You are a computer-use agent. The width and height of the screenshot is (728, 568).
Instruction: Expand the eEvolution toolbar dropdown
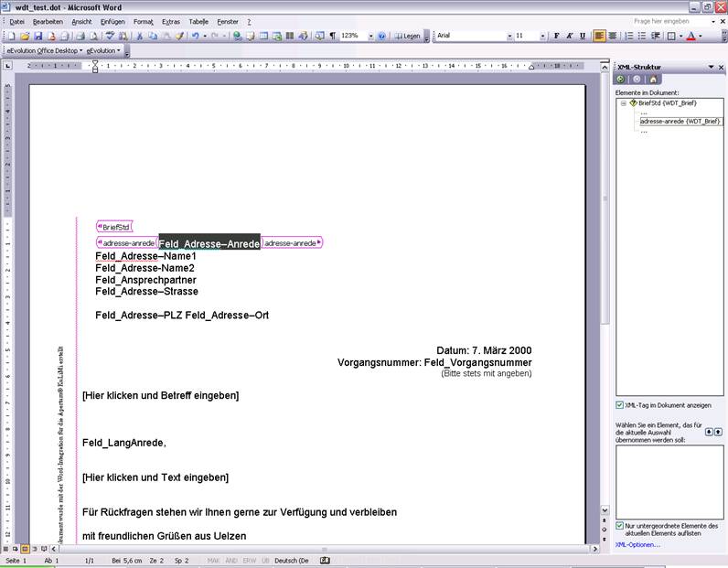click(x=103, y=50)
